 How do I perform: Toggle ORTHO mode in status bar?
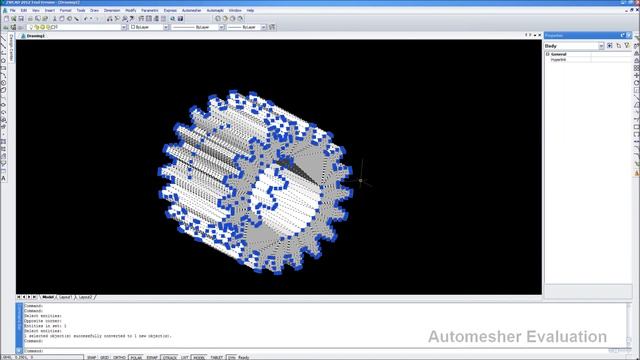tap(119, 358)
